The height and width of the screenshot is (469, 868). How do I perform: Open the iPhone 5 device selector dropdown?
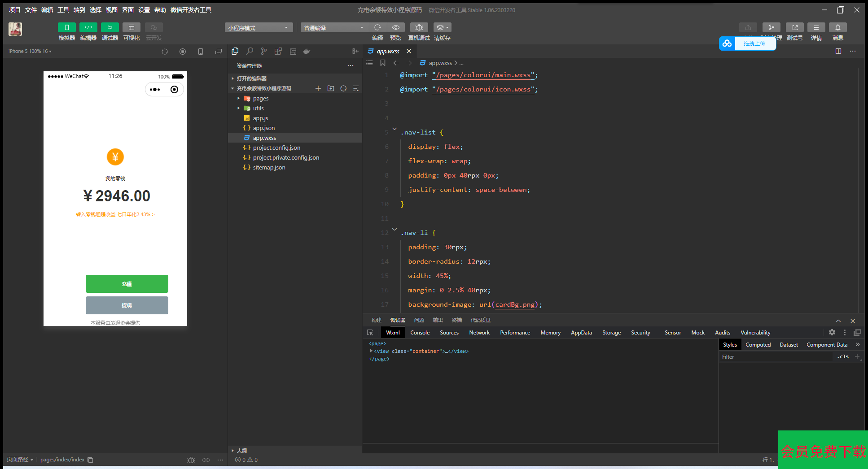pyautogui.click(x=30, y=51)
